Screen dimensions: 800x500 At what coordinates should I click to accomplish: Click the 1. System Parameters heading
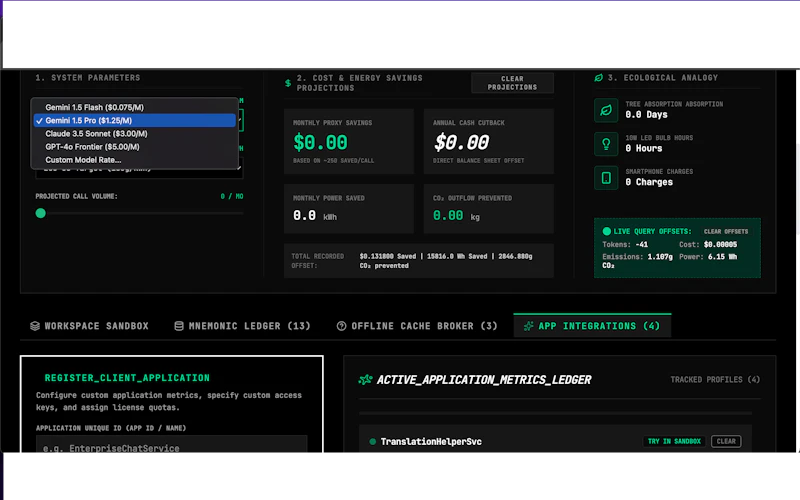click(88, 78)
